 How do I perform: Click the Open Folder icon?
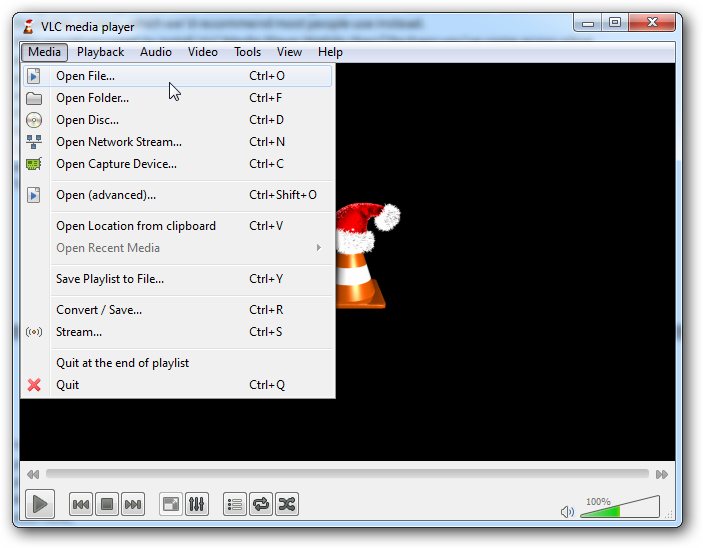tap(34, 98)
